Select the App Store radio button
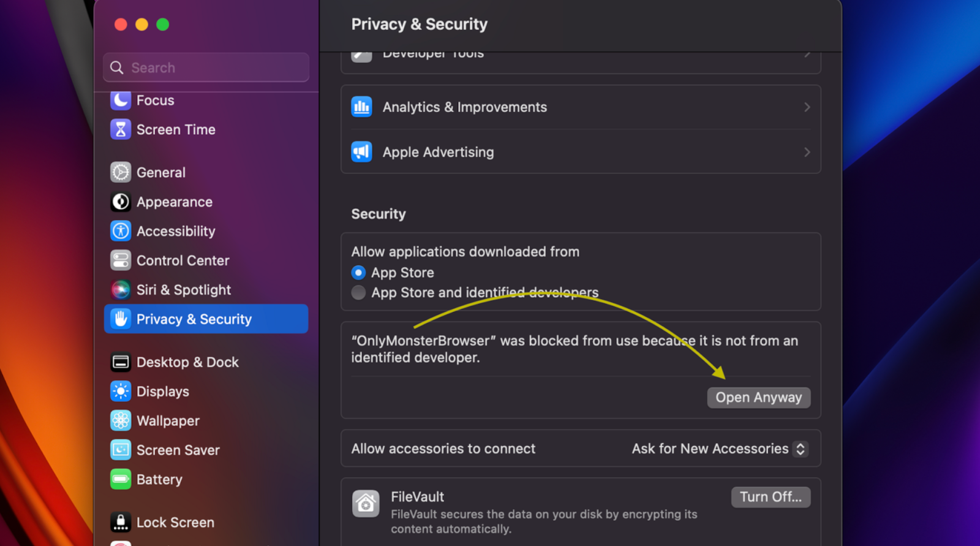Viewport: 980px width, 546px height. pos(359,273)
